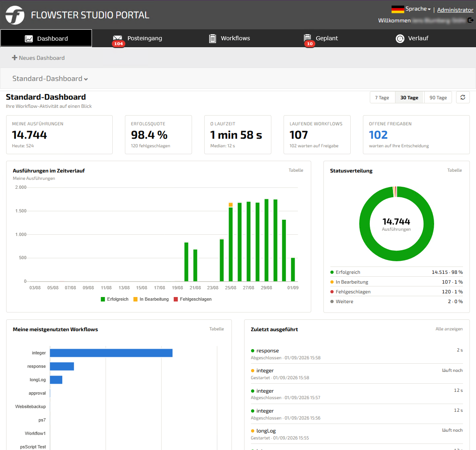Toggle Erfolgreich series in chart legend

(x=115, y=299)
